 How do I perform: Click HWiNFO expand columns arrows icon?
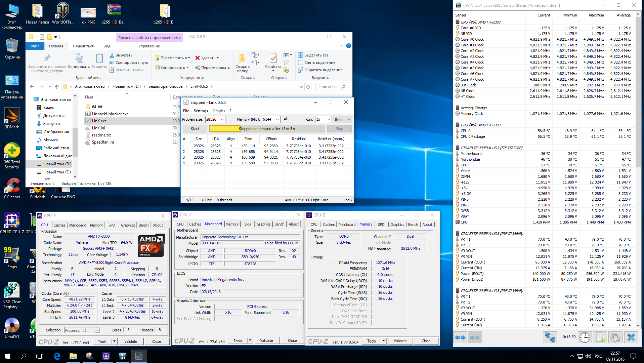(460, 337)
